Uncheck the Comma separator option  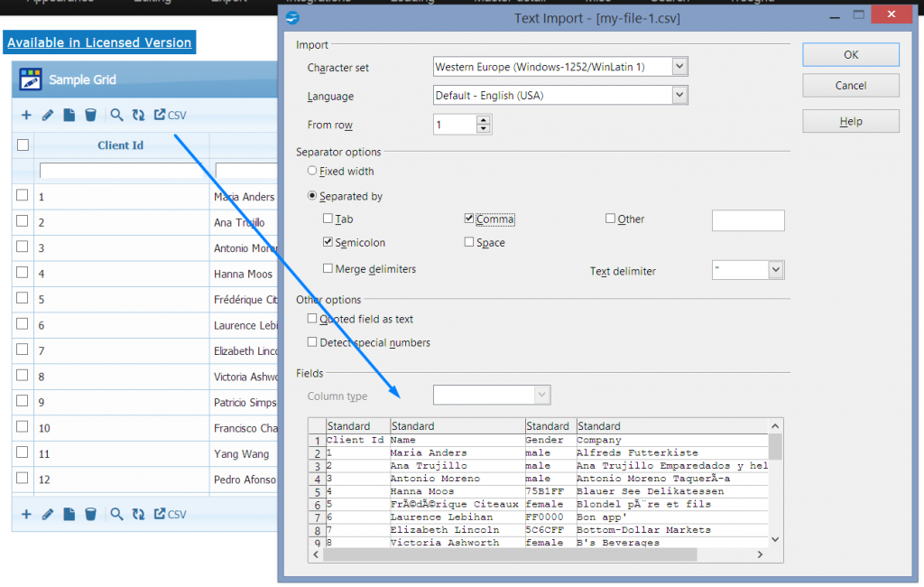click(x=468, y=219)
